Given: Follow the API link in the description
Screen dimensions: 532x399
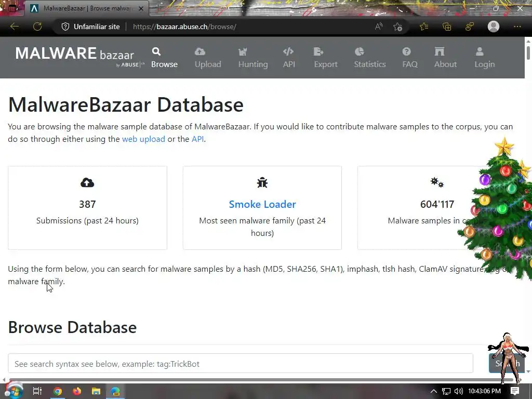Looking at the screenshot, I should (197, 139).
